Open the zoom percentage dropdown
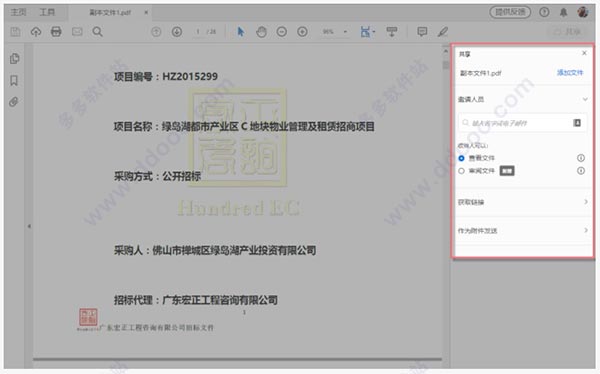 click(345, 32)
